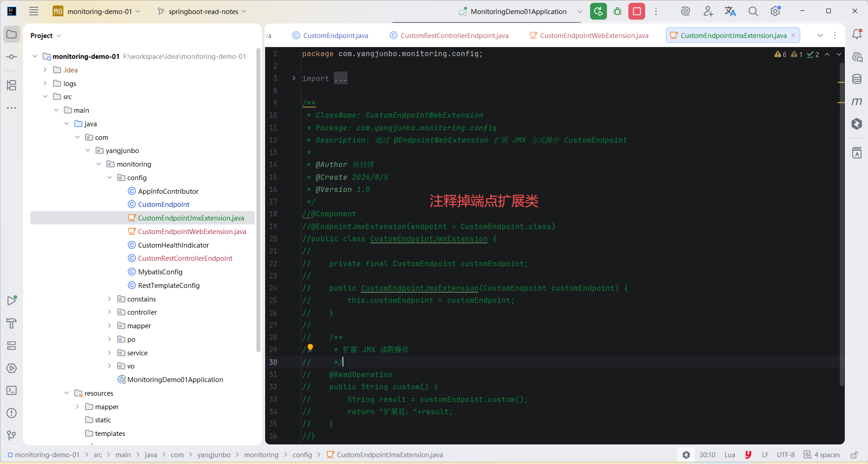Open the main hamburger menu

(x=34, y=11)
